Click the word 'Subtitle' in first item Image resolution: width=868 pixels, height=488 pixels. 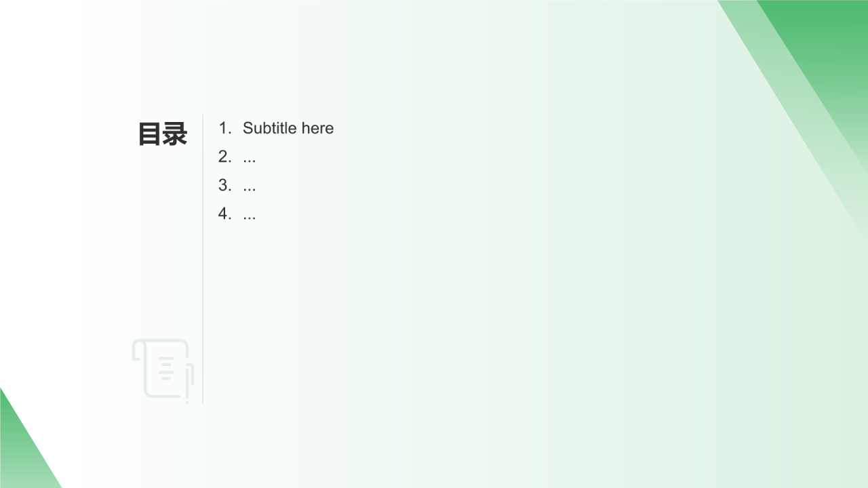click(270, 128)
